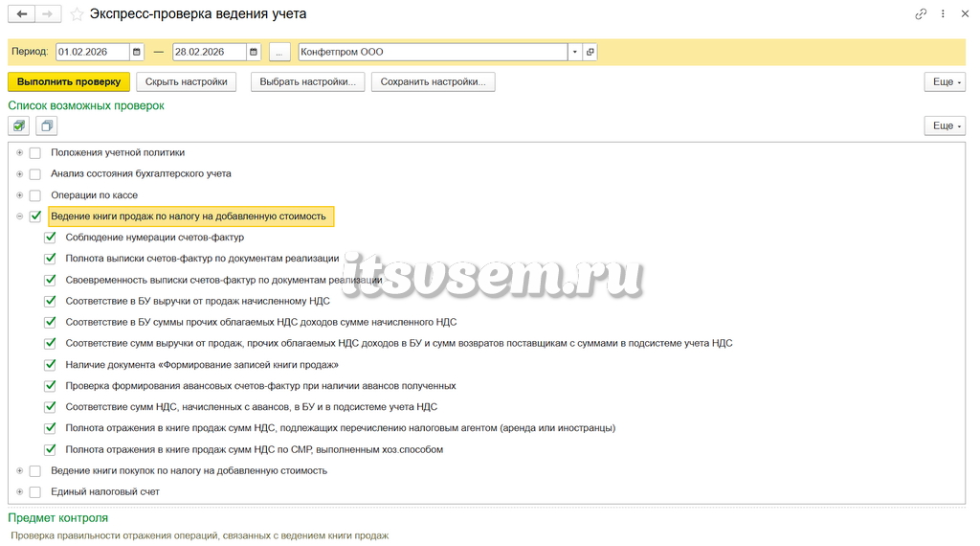Uncheck Соблюдение нумерации счетов-фактур
The height and width of the screenshot is (546, 980).
pyautogui.click(x=50, y=237)
